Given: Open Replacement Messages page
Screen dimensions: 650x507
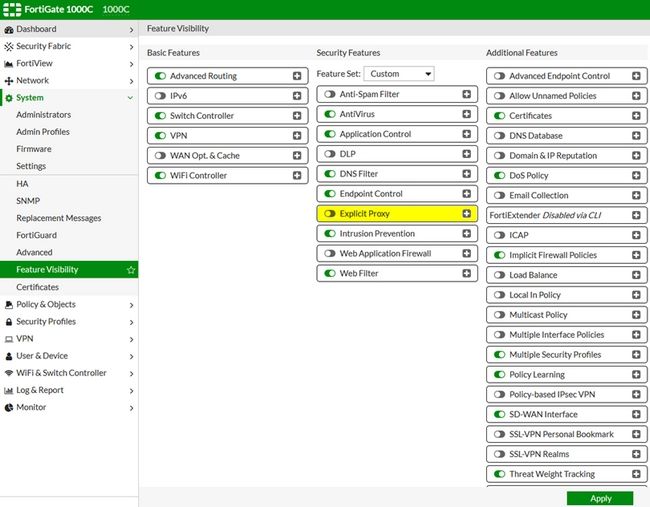Looking at the screenshot, I should coord(58,218).
